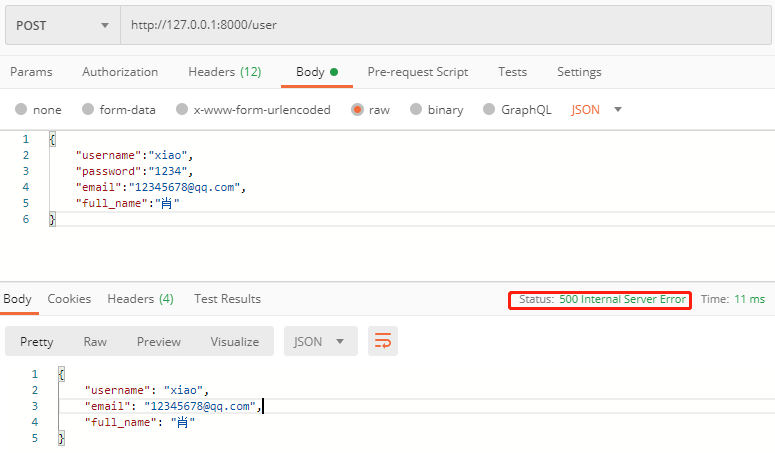Open the Test Results tab

click(227, 299)
